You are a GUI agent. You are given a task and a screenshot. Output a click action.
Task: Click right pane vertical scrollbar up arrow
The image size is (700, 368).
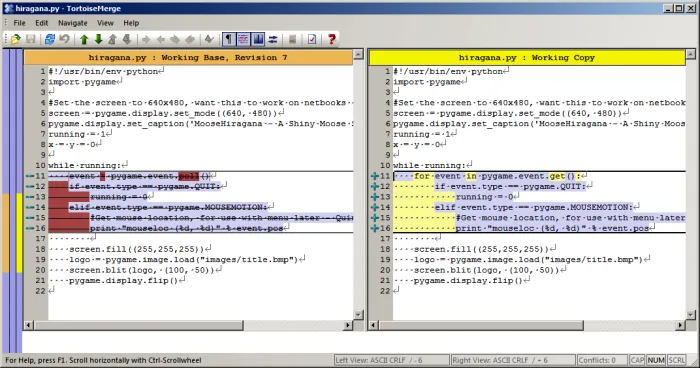pos(691,54)
